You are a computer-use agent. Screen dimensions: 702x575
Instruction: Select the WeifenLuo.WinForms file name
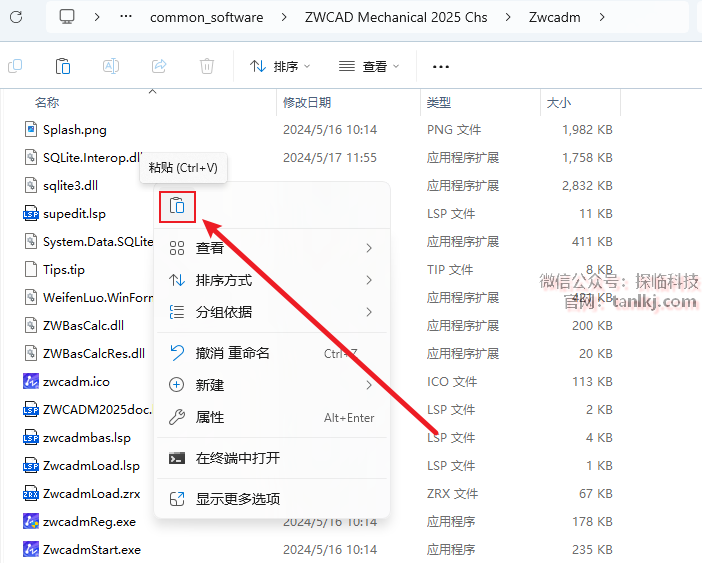tap(98, 297)
